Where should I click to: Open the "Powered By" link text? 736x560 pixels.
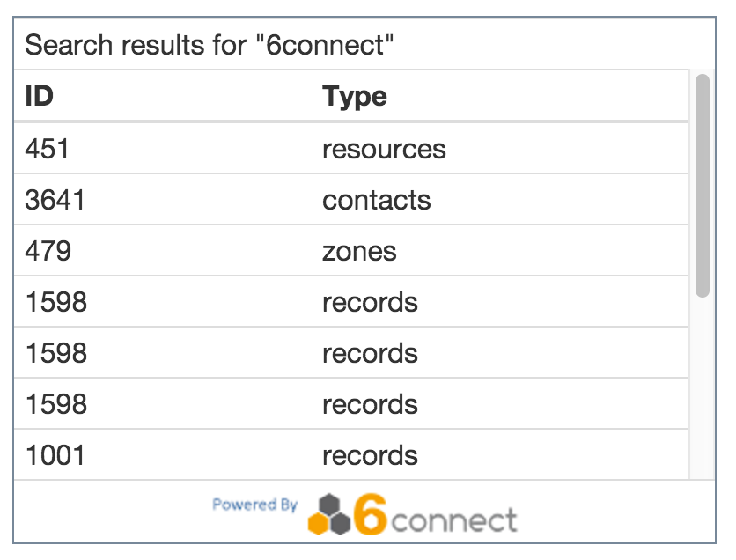254,505
